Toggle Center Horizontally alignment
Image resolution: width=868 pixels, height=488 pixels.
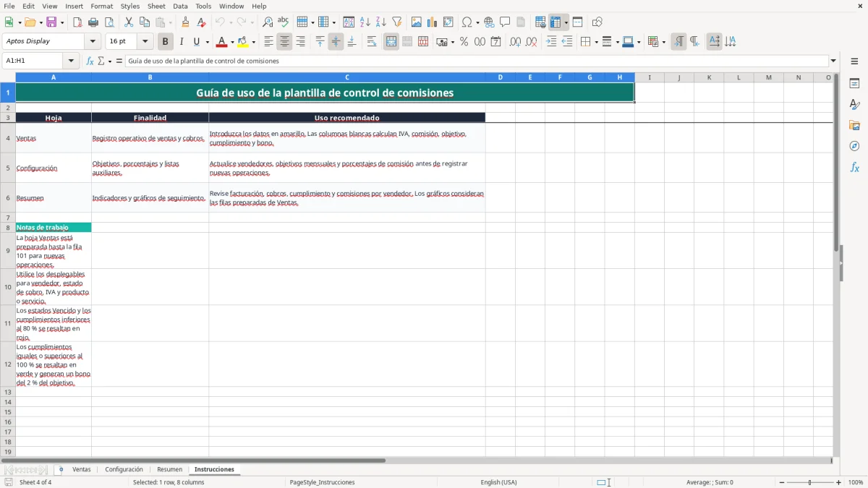[x=284, y=42]
